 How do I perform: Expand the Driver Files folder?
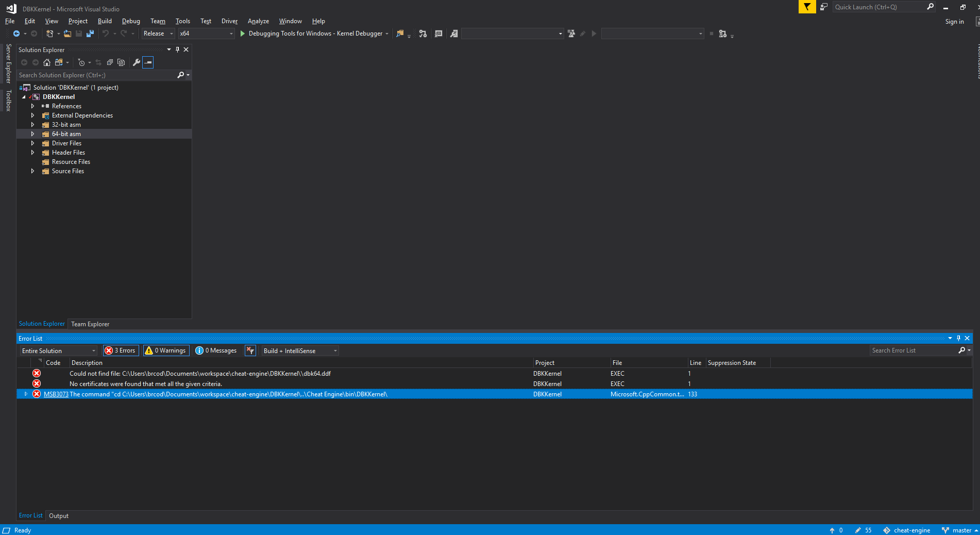coord(32,143)
